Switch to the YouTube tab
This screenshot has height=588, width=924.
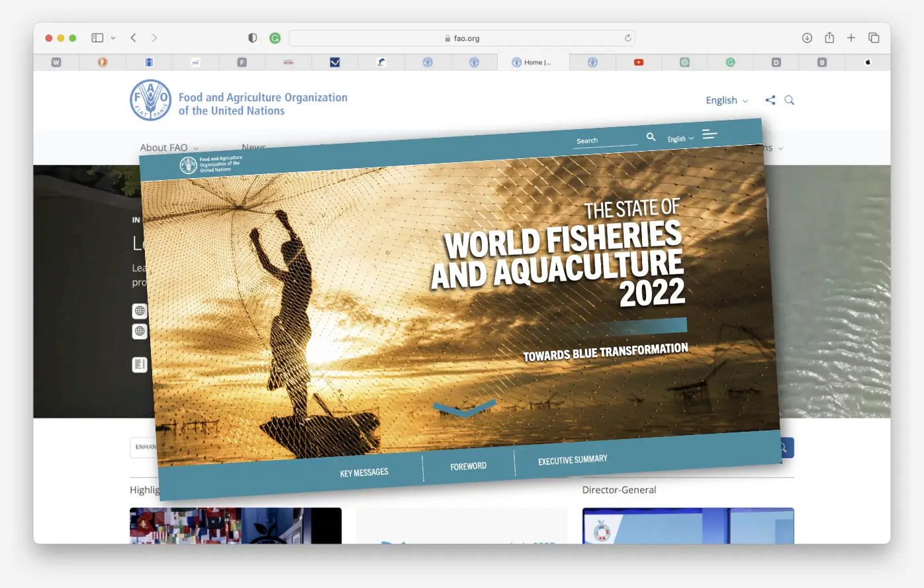(x=639, y=62)
